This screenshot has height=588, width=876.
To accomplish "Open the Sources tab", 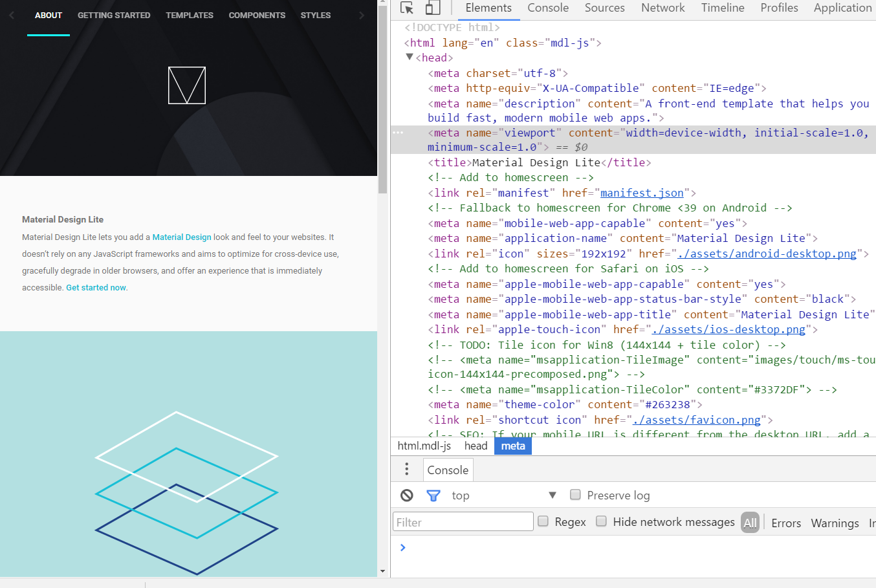I will (x=605, y=8).
